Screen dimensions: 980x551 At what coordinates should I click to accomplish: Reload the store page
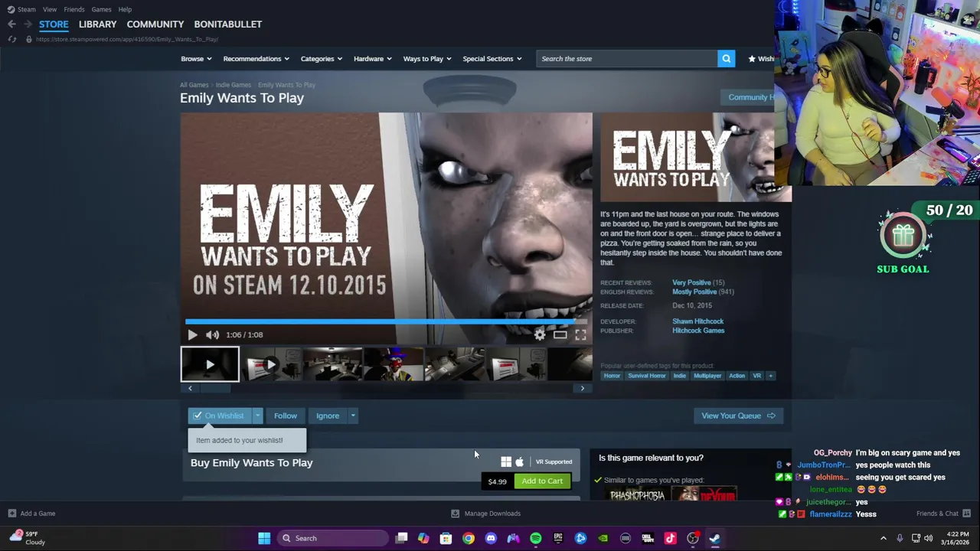tap(11, 39)
